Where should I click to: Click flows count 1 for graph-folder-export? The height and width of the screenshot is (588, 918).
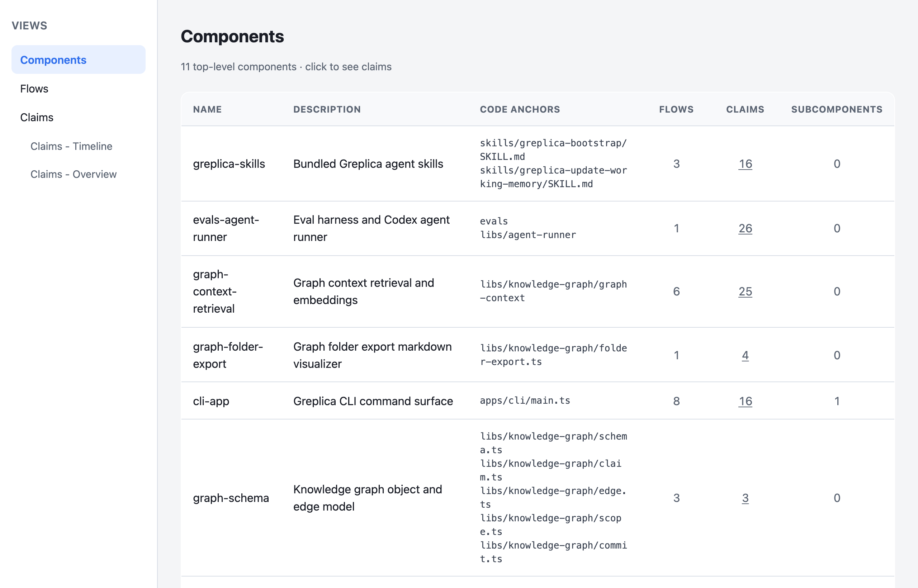point(676,355)
